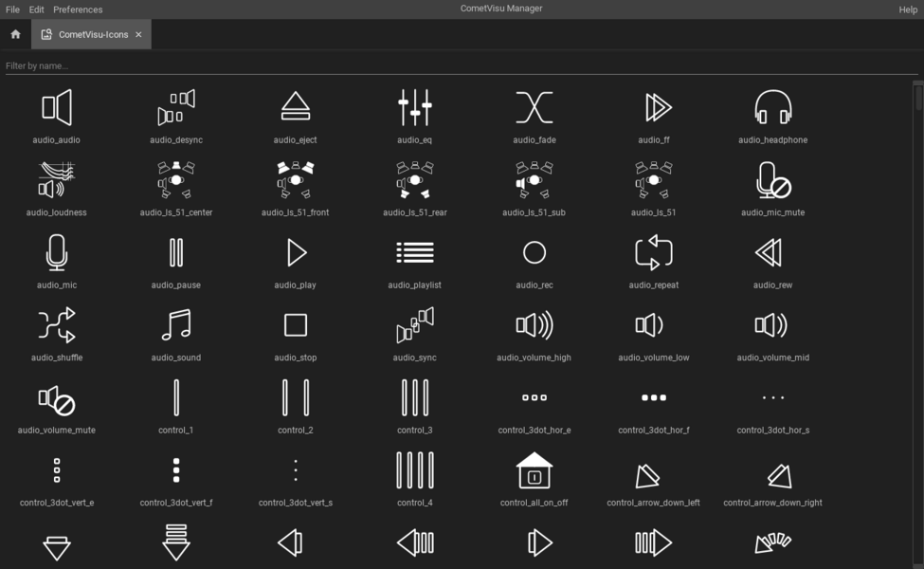Select the audio_playlist icon

[415, 252]
